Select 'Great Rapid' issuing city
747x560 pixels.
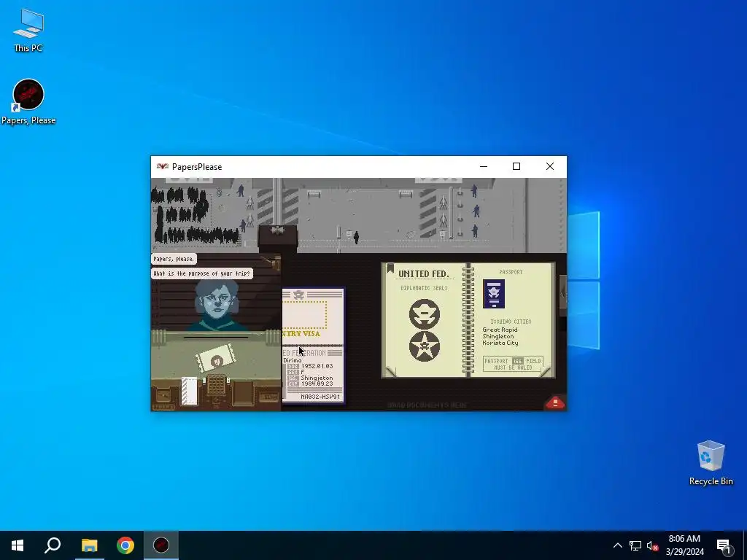tap(500, 330)
